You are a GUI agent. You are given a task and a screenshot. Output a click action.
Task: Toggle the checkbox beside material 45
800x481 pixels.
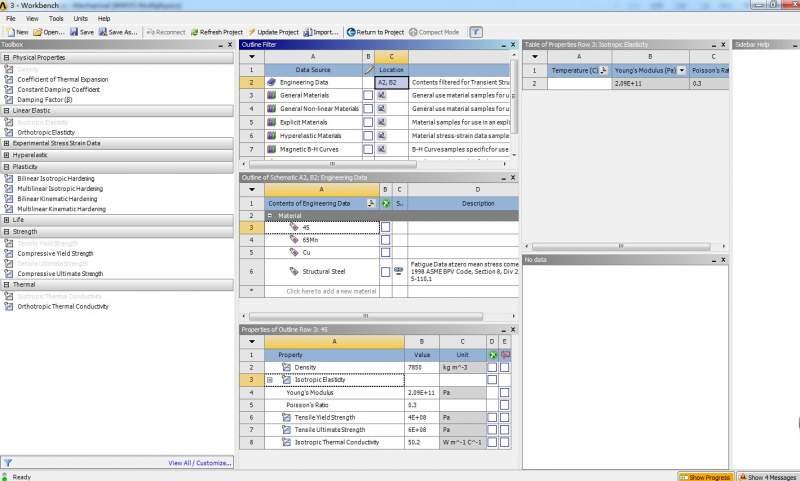coord(386,227)
